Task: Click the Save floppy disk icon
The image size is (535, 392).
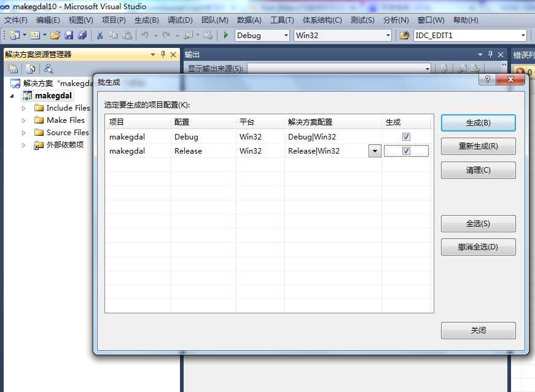Action: (x=69, y=35)
